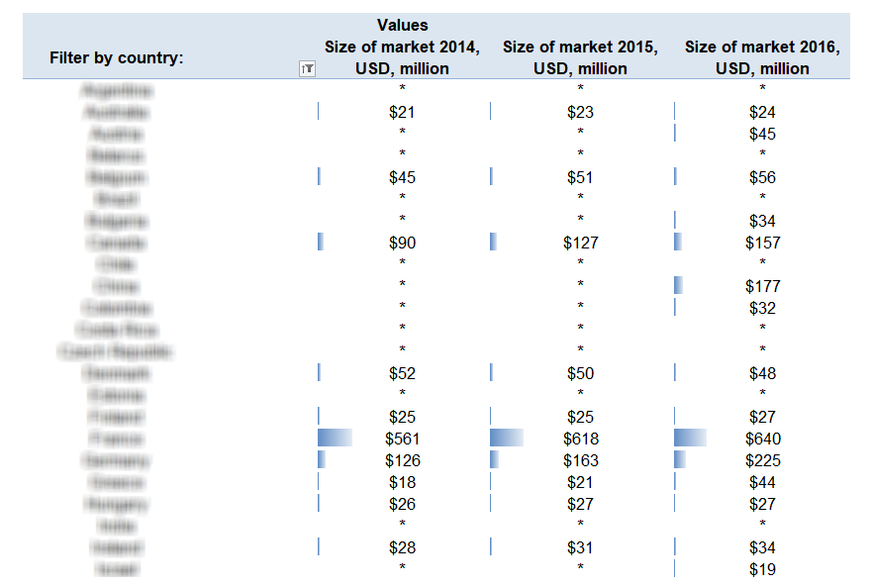The width and height of the screenshot is (871, 588).
Task: Select the $19 cell in the last row
Action: [762, 569]
